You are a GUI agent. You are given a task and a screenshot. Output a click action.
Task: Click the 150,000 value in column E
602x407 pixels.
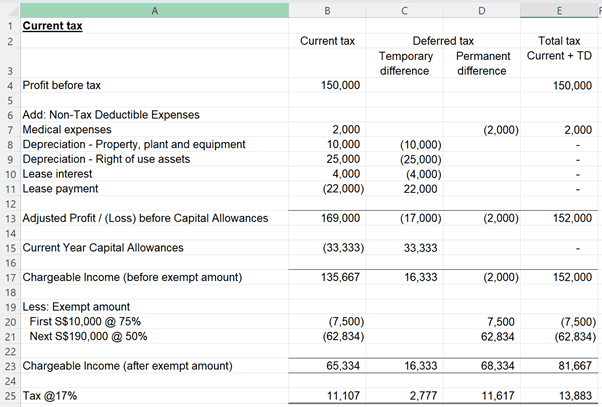[572, 85]
